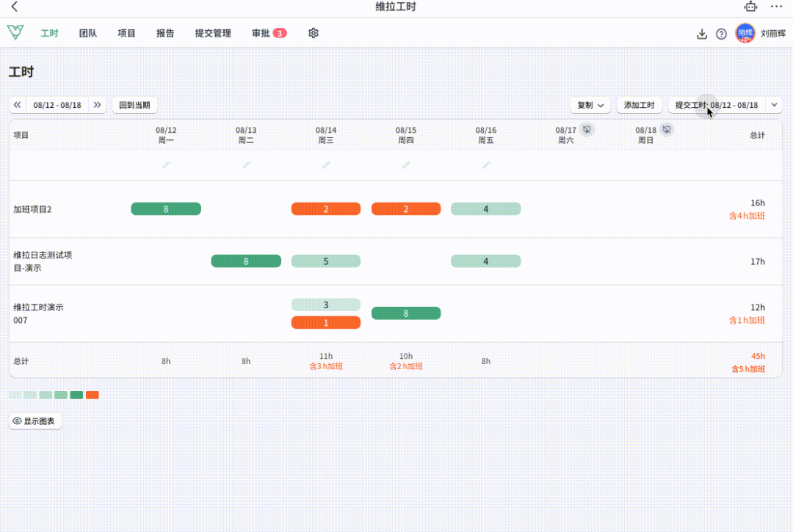
Task: Select the project 维拉日志测试项目-演示
Action: coord(43,261)
